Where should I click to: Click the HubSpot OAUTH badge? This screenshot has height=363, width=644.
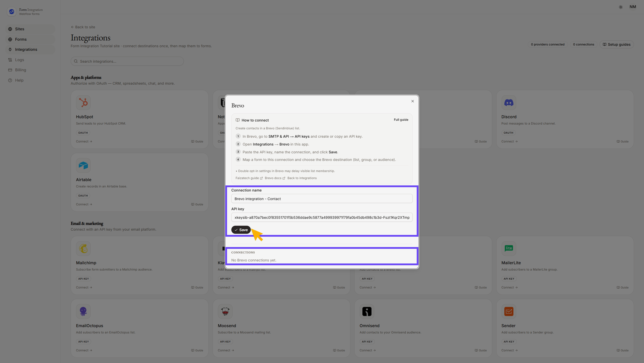point(83,133)
